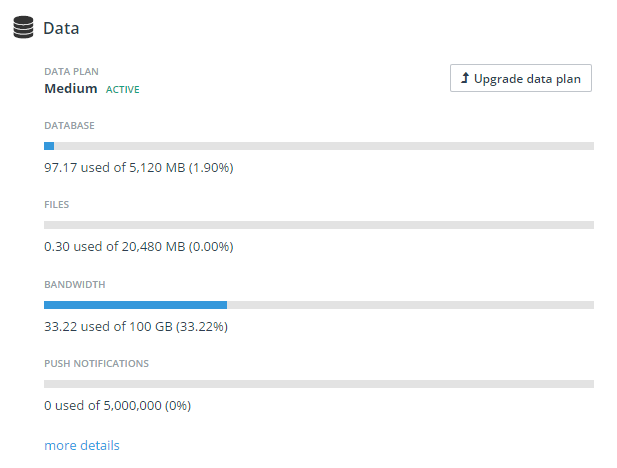Select the Medium plan name

(x=70, y=89)
